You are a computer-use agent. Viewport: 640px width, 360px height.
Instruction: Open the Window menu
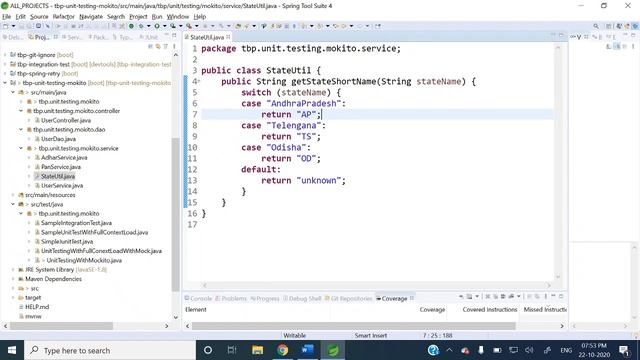pyautogui.click(x=178, y=17)
